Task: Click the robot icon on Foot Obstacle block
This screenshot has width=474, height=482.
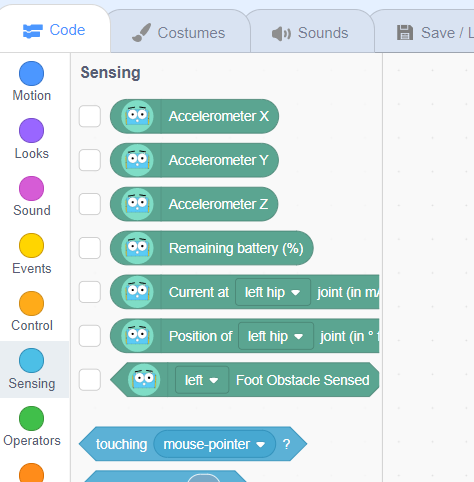Action: click(x=144, y=380)
